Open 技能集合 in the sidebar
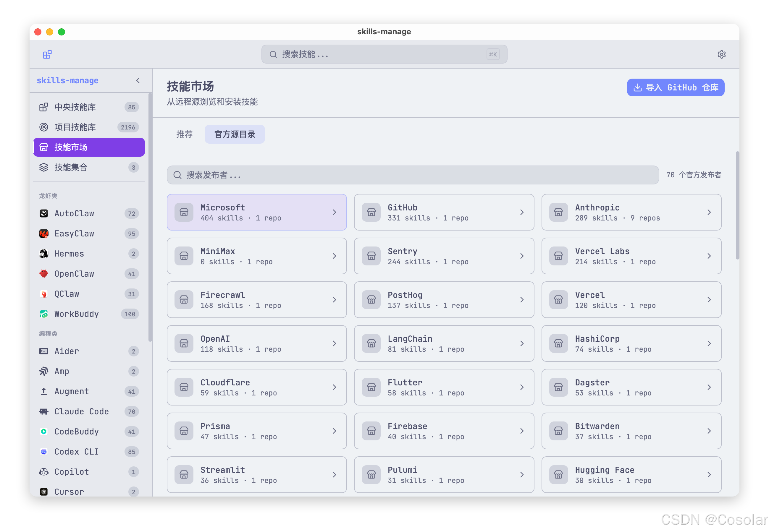 pos(89,167)
